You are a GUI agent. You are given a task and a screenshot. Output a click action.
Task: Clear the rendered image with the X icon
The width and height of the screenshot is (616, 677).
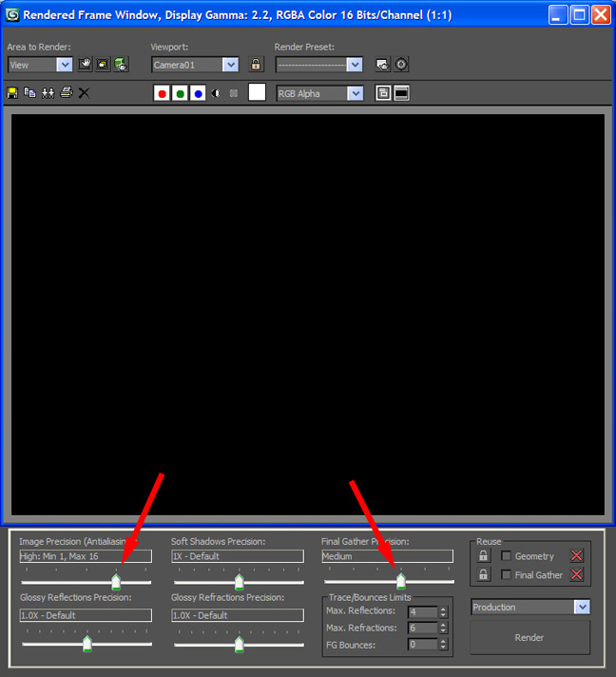(x=84, y=92)
